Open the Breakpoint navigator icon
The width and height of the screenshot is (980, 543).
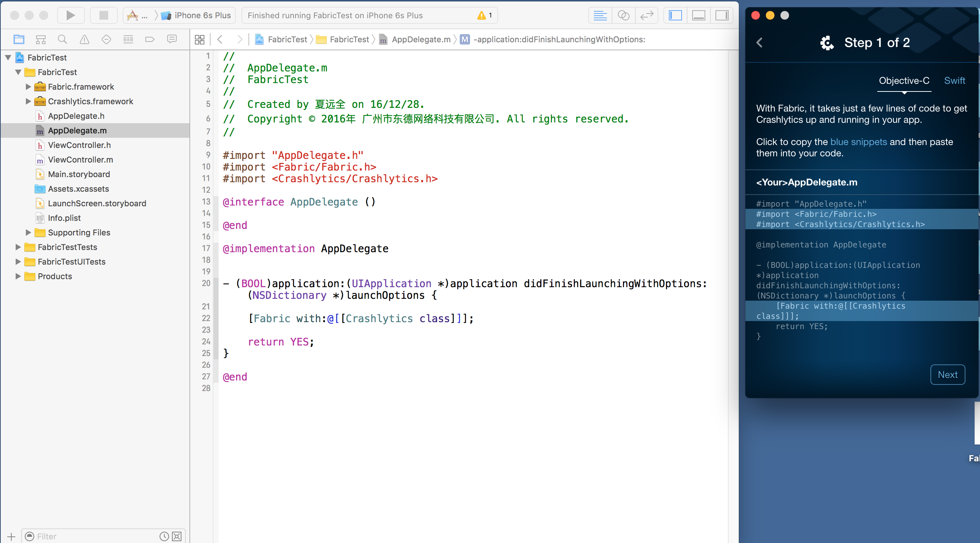click(150, 39)
